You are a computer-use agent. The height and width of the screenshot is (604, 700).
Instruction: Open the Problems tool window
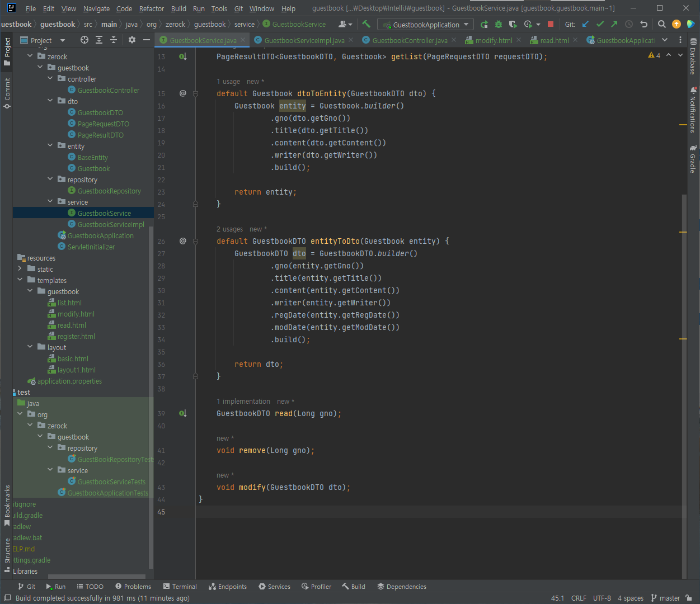pos(133,586)
